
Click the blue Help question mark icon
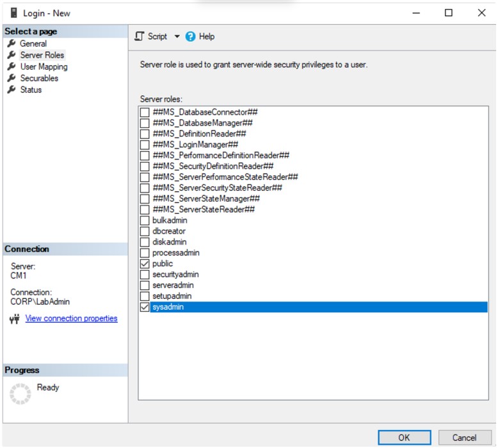(x=190, y=36)
